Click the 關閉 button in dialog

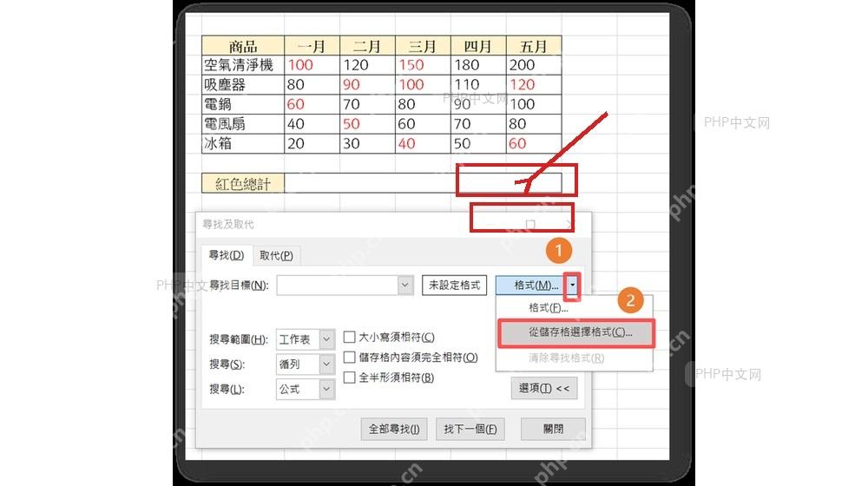pos(553,429)
